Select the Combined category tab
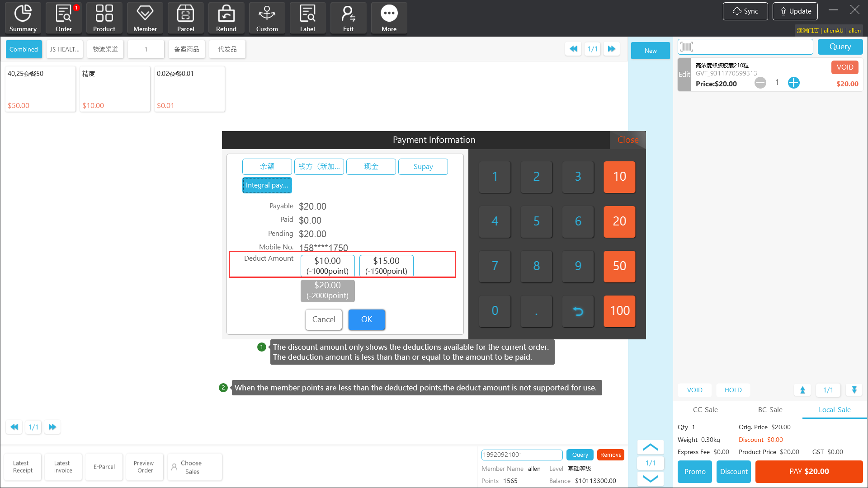This screenshot has height=488, width=868. tap(24, 49)
